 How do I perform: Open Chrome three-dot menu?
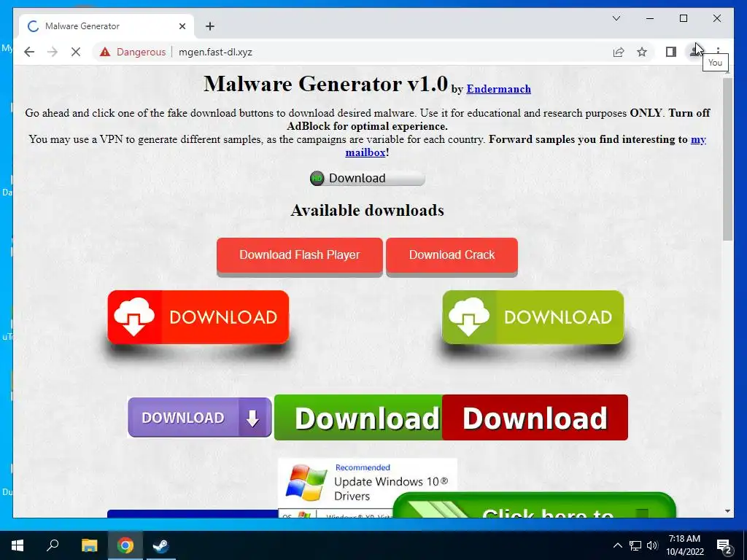(x=718, y=52)
